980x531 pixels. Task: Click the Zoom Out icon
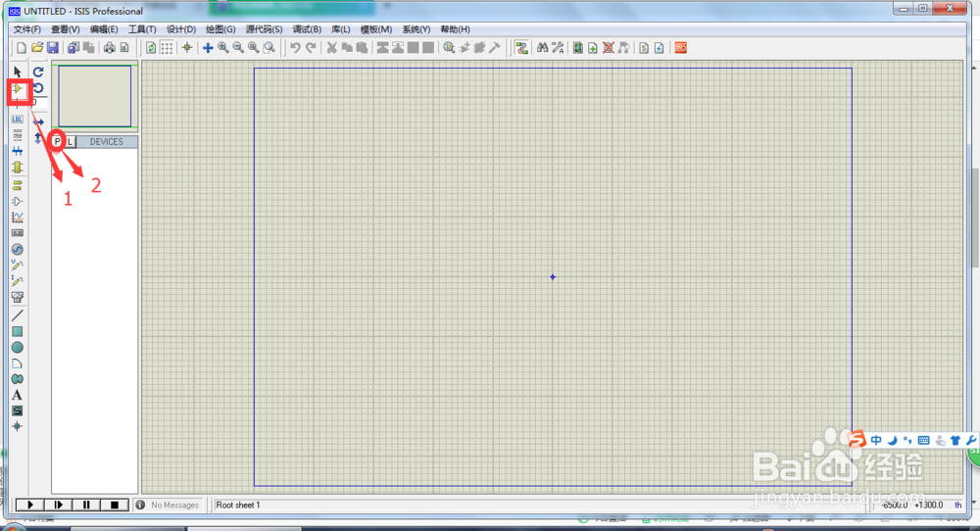238,48
